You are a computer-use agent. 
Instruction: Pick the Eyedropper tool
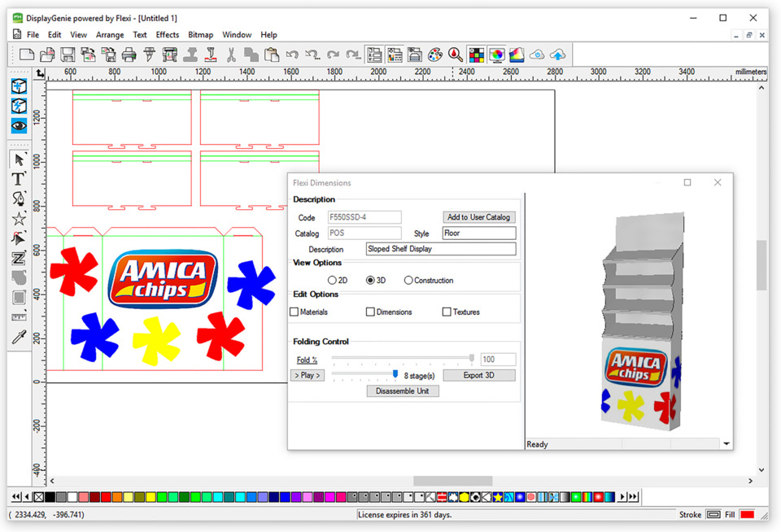point(19,337)
